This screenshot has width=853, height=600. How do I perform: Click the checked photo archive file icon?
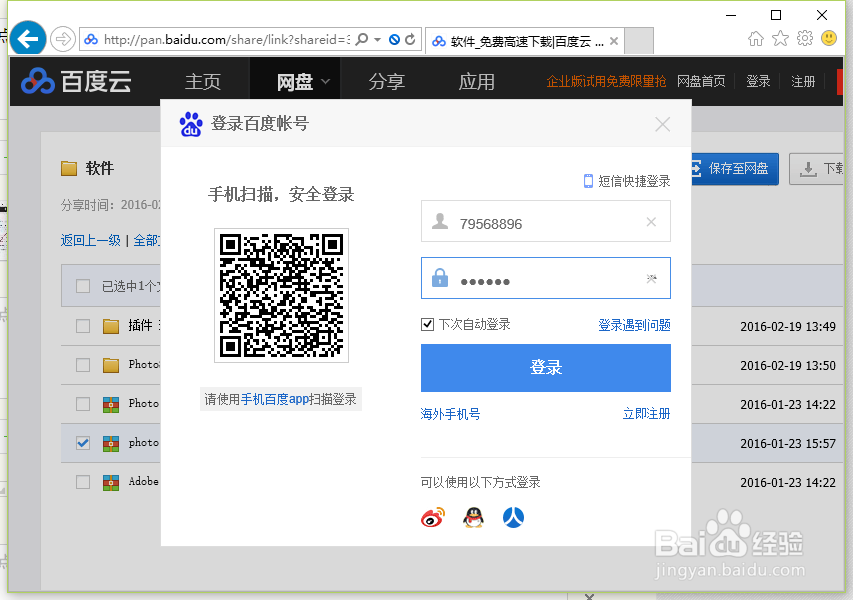click(111, 443)
